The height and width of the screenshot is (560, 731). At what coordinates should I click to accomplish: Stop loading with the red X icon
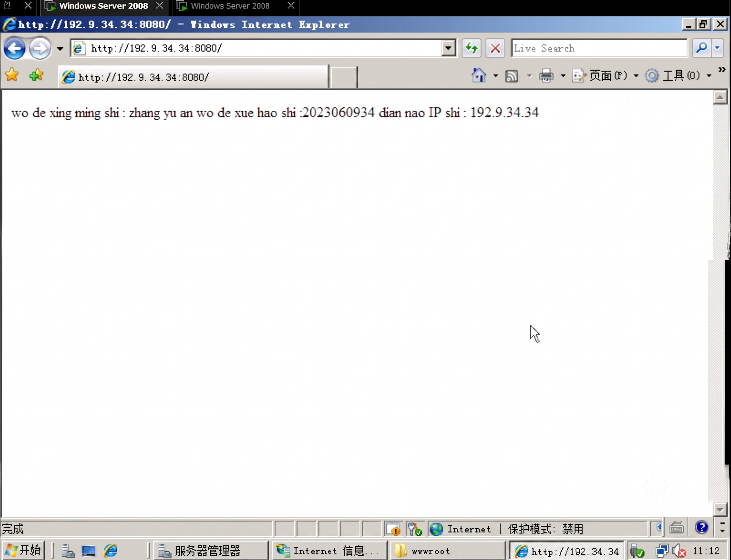495,48
